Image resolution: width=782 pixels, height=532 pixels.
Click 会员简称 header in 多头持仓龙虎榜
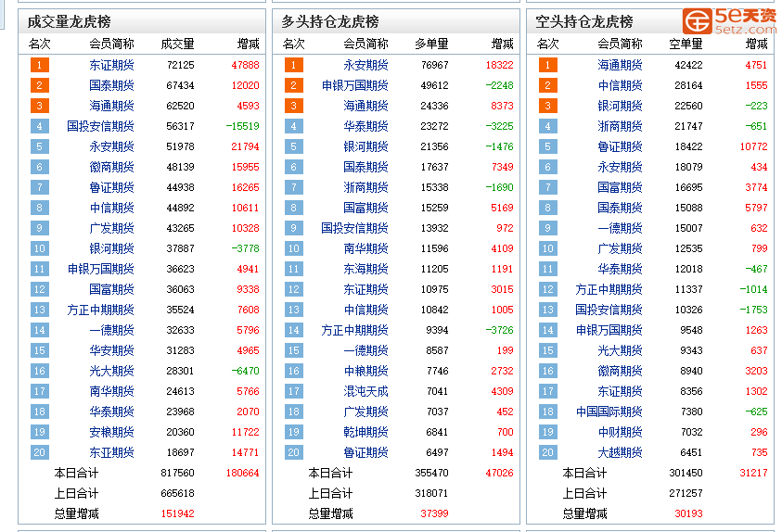point(365,44)
